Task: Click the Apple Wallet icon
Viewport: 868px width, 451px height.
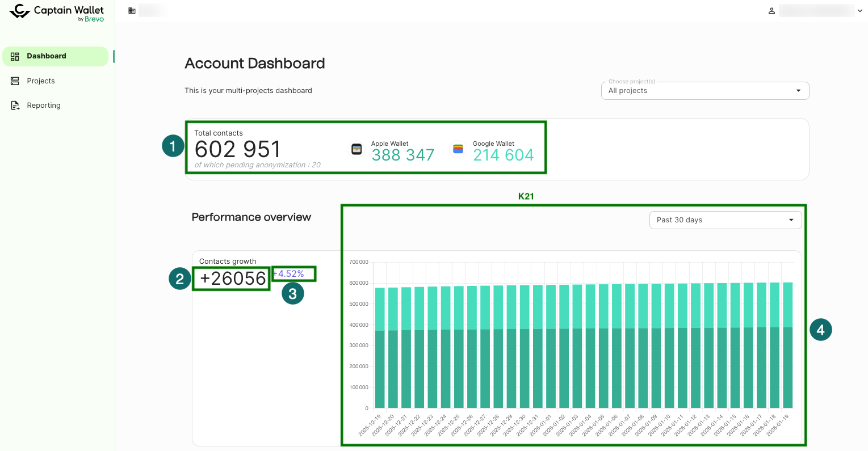Action: point(357,149)
